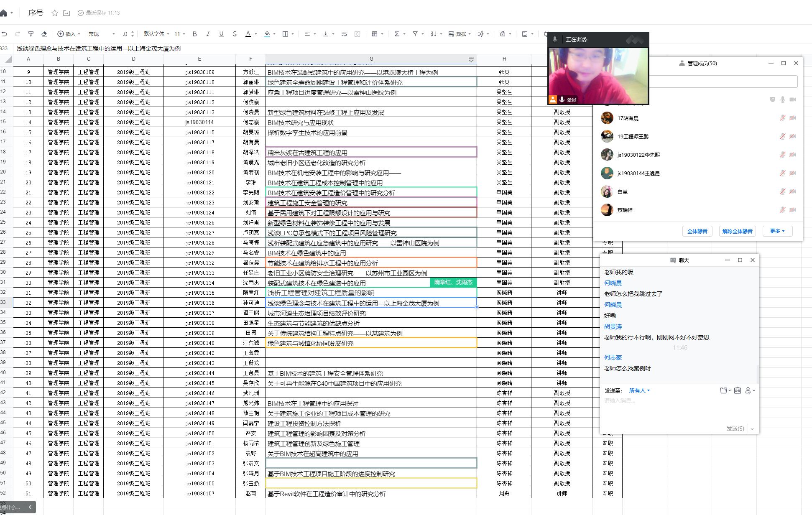Click the format painter icon
The width and height of the screenshot is (812, 515).
[31, 34]
